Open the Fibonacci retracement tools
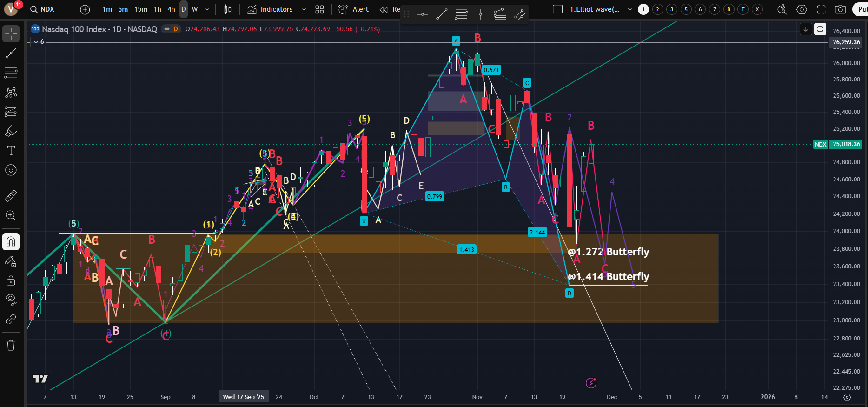 point(11,73)
